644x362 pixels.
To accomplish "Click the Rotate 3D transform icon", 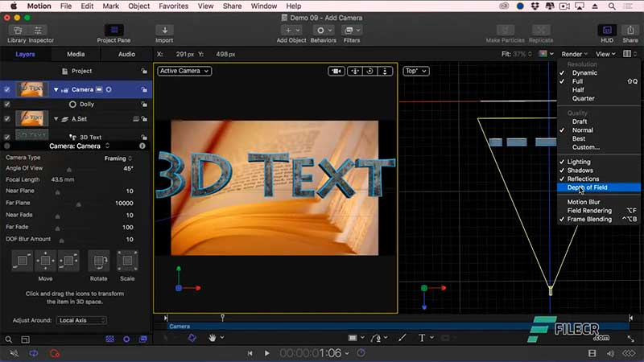I will [x=98, y=261].
